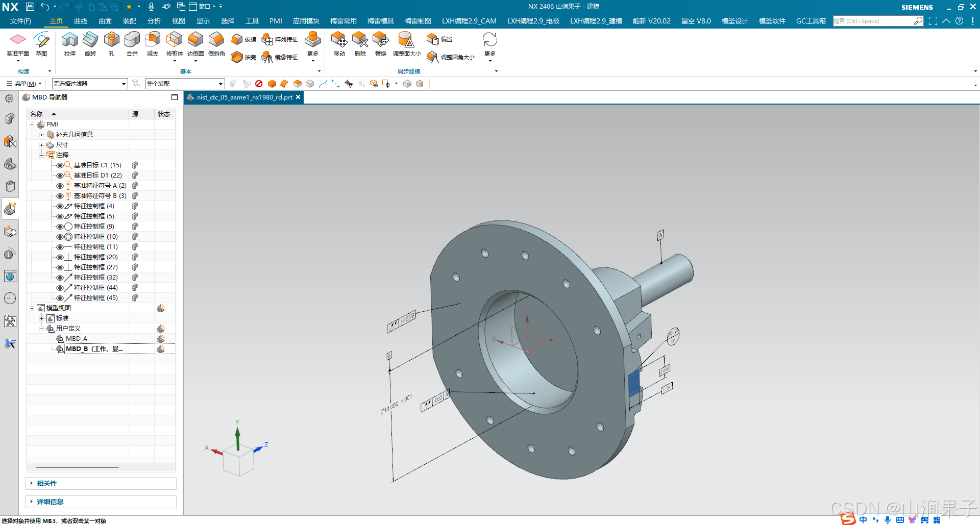Click the 倒斜角 chamfer tool
980x525 pixels.
216,44
